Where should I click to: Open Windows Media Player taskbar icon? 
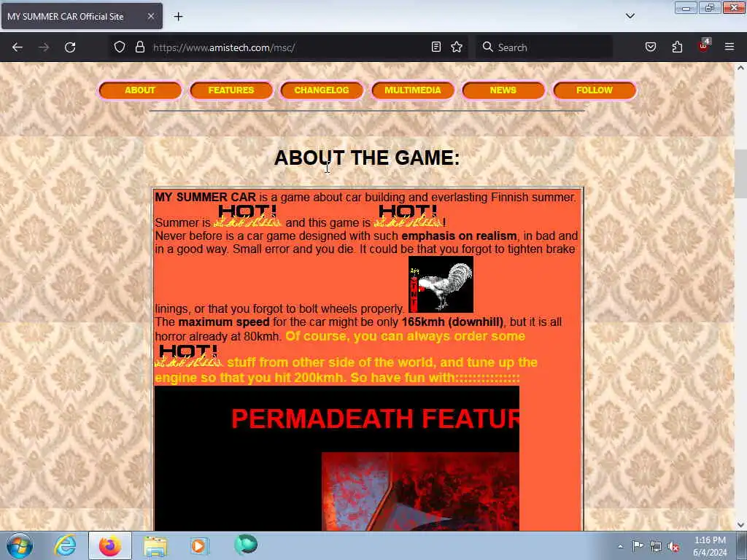[x=198, y=545]
